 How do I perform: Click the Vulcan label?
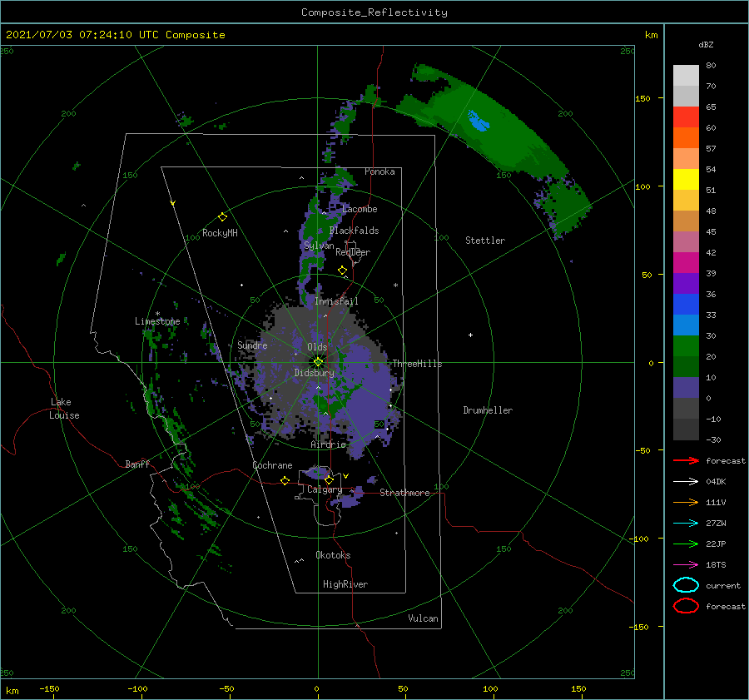[x=424, y=618]
